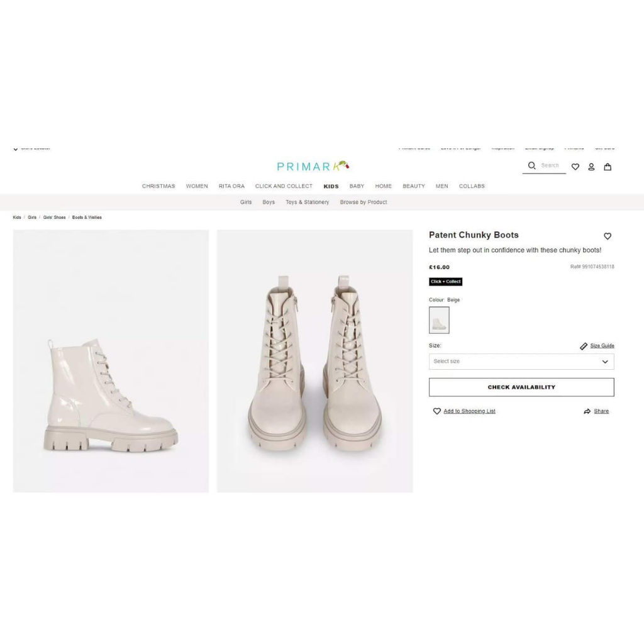The image size is (644, 644).
Task: Click the Primark logo
Action: point(313,166)
